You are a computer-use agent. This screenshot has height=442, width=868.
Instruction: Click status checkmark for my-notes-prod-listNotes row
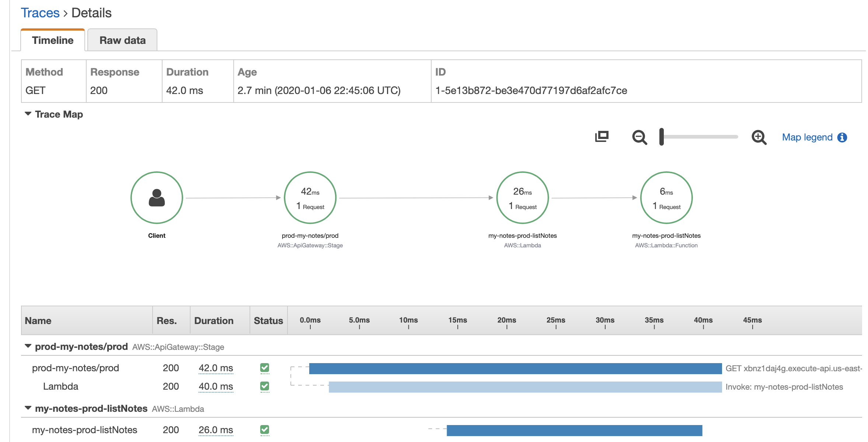pos(265,429)
